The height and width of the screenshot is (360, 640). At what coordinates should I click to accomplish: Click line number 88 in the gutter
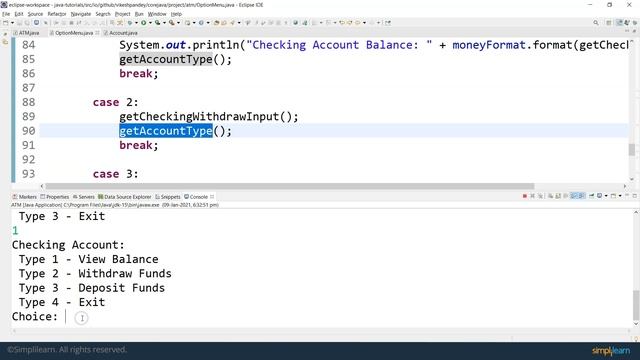click(28, 102)
